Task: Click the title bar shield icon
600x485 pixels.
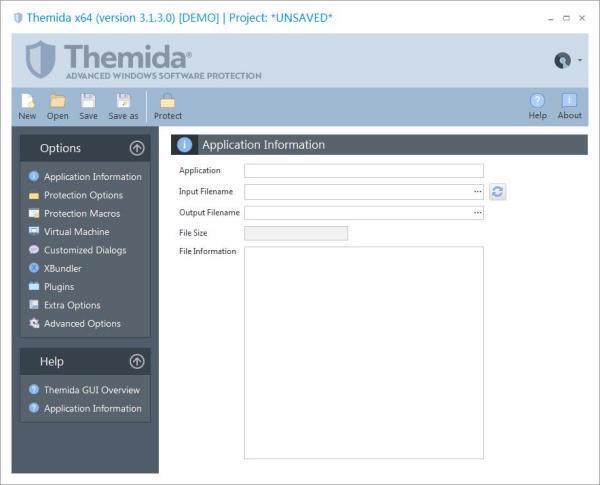Action: click(x=18, y=18)
